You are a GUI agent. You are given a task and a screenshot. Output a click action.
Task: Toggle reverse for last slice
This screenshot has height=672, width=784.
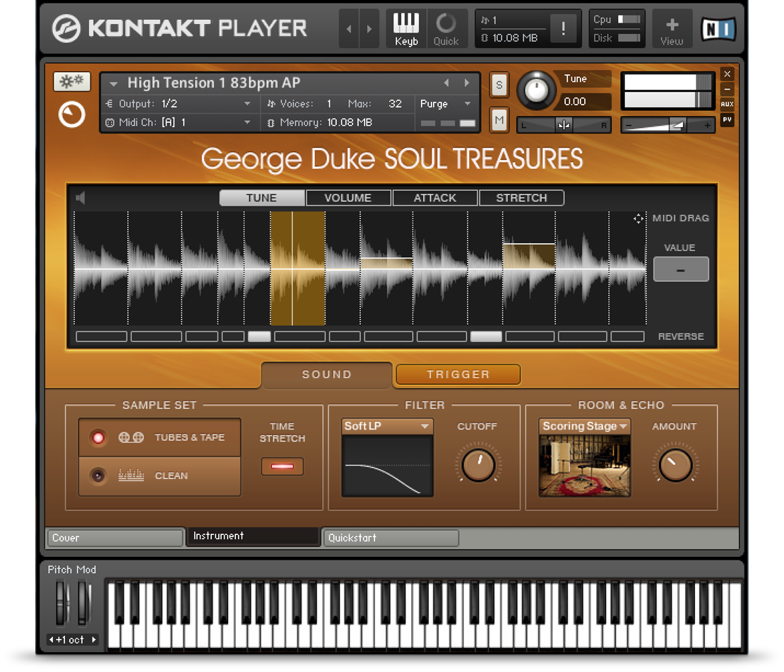[627, 337]
